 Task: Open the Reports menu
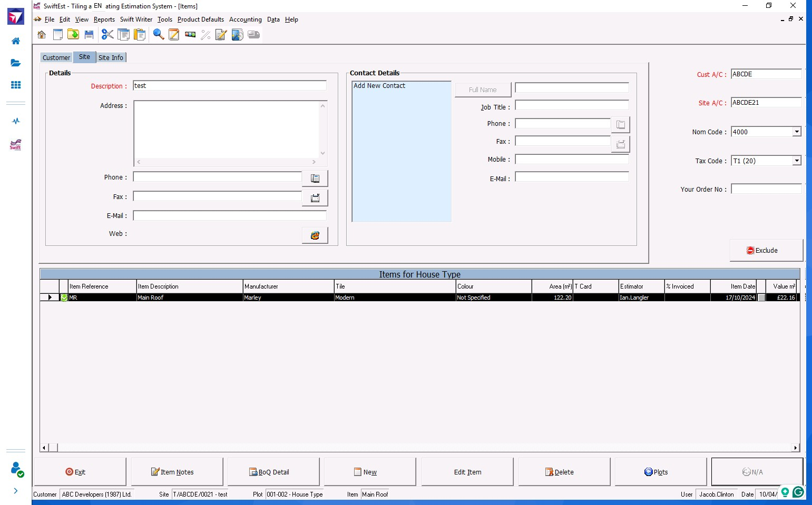coord(104,19)
